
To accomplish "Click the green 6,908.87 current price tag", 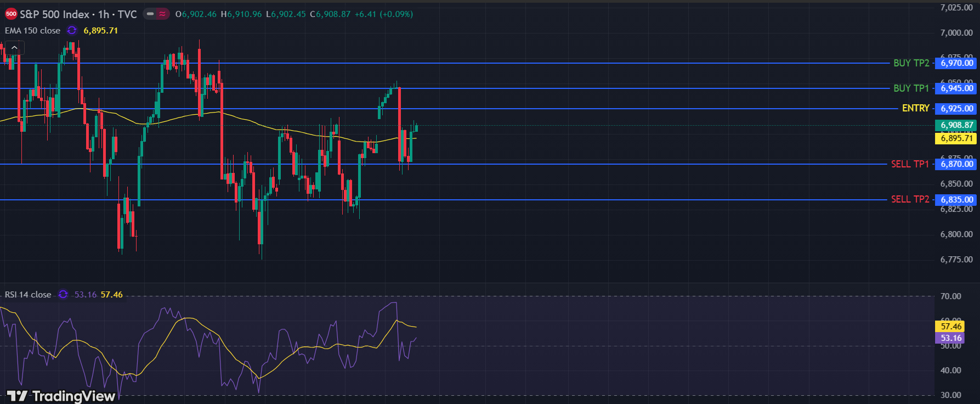I will [957, 125].
